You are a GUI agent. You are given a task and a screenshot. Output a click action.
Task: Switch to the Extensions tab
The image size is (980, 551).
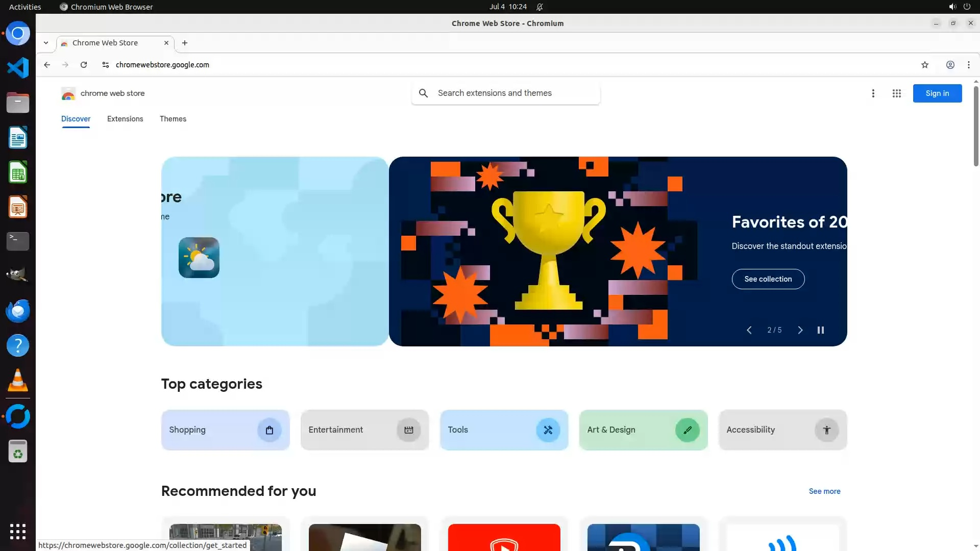point(125,119)
